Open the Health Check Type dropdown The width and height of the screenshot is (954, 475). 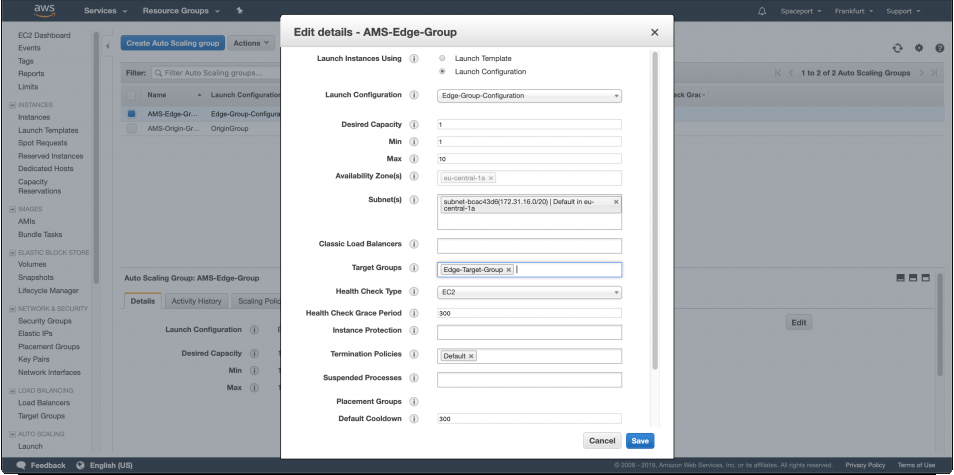pyautogui.click(x=529, y=293)
